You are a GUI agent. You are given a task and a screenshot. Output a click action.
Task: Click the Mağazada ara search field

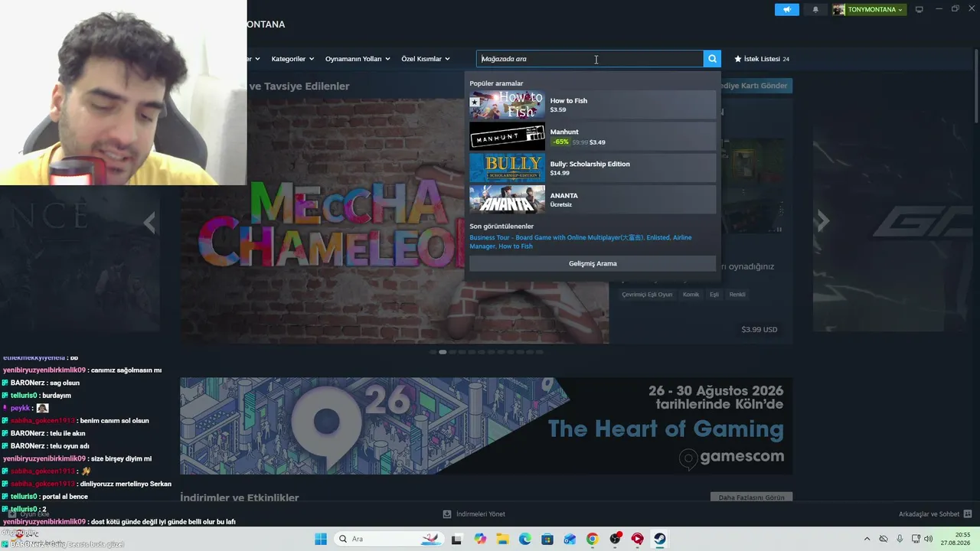pyautogui.click(x=590, y=59)
